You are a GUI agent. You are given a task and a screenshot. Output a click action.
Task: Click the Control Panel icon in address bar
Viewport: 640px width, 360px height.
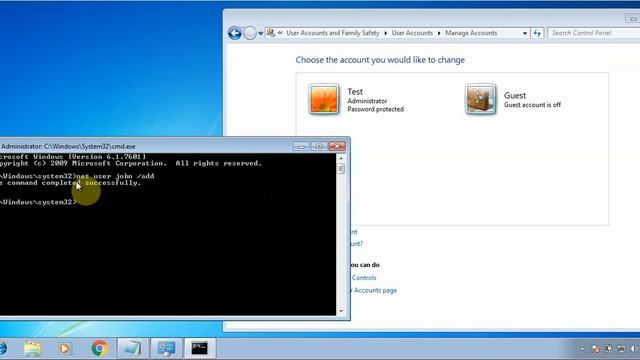click(271, 33)
